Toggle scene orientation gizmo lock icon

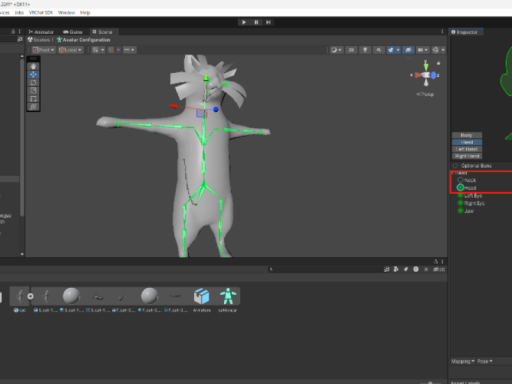tap(438, 63)
